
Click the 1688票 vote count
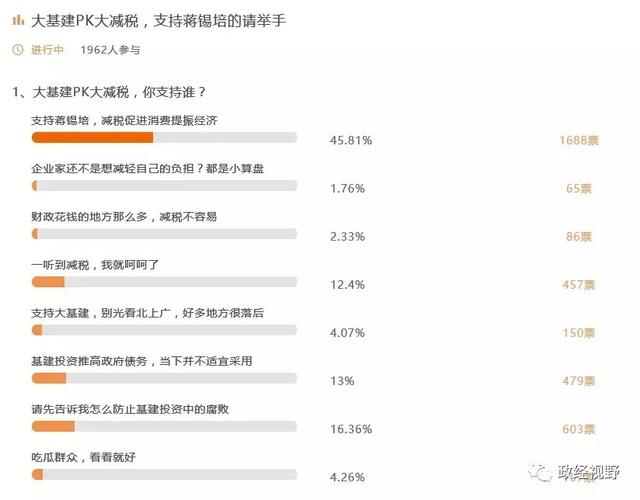tap(579, 140)
